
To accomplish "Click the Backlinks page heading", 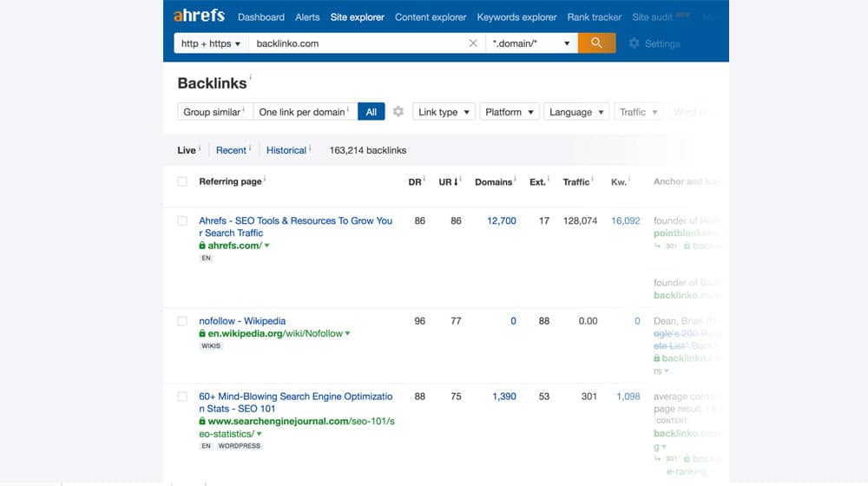I will [x=212, y=83].
